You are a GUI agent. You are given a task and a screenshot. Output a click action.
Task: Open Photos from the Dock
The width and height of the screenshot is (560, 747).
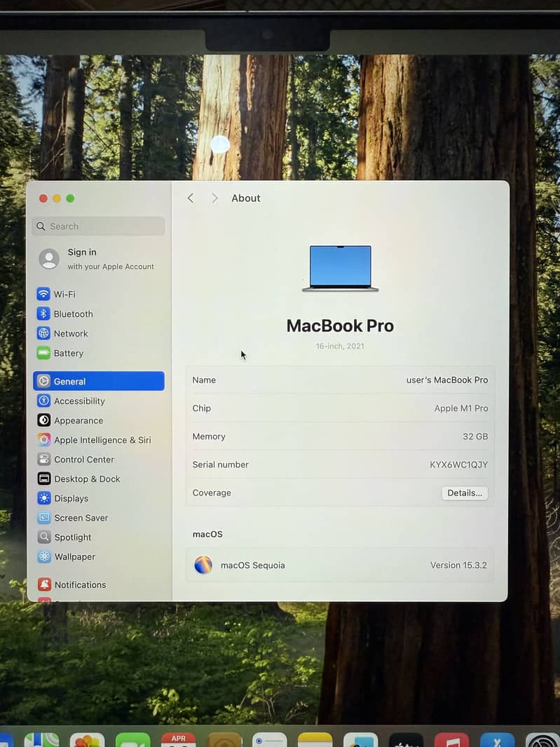(x=87, y=740)
